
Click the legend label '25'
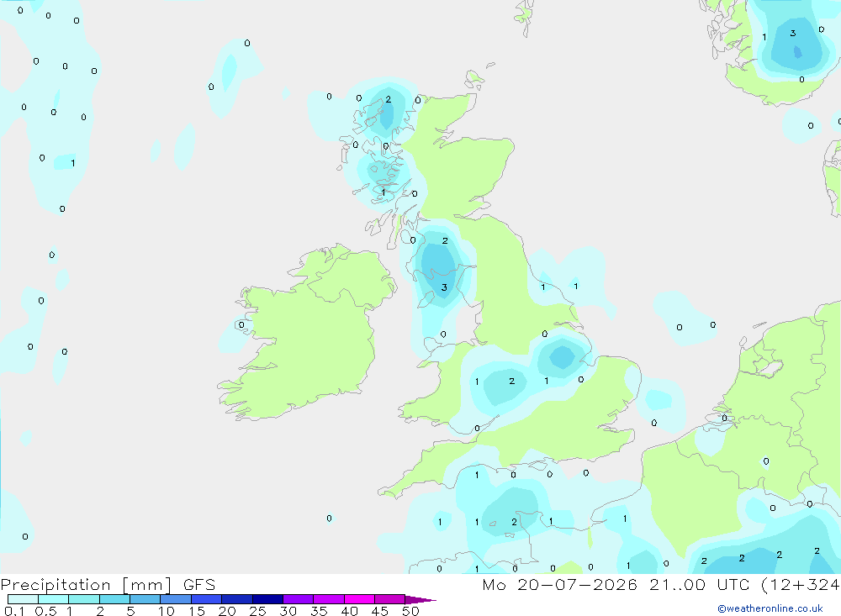258,611
